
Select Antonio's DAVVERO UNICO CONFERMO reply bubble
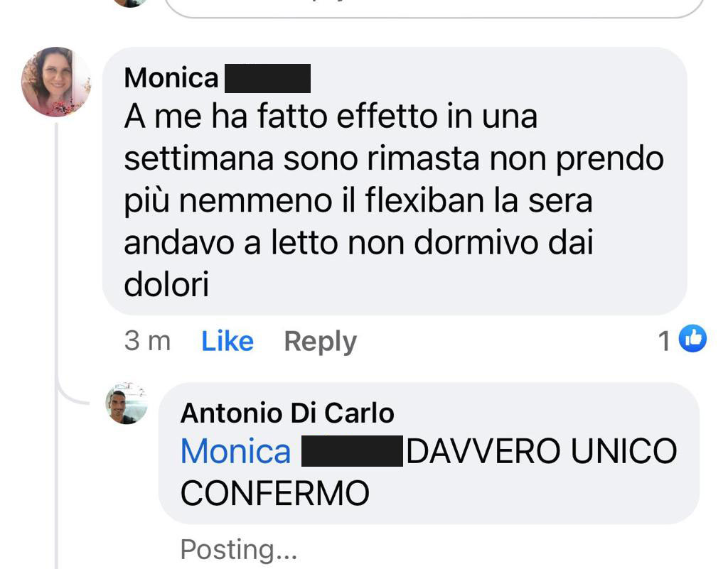click(429, 453)
